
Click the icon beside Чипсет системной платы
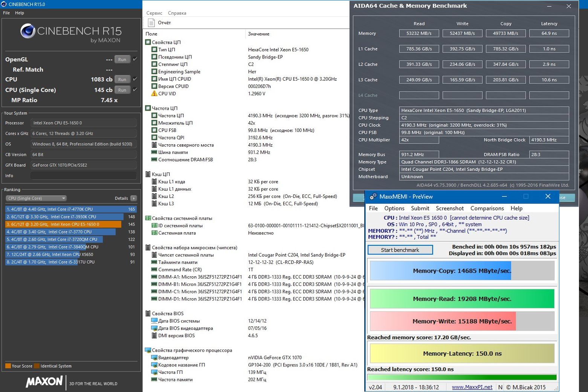(x=154, y=255)
